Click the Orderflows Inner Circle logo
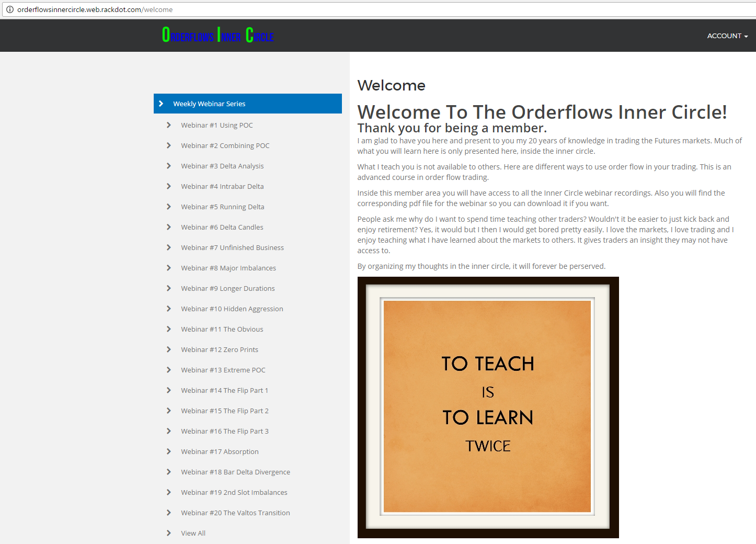 pyautogui.click(x=217, y=36)
